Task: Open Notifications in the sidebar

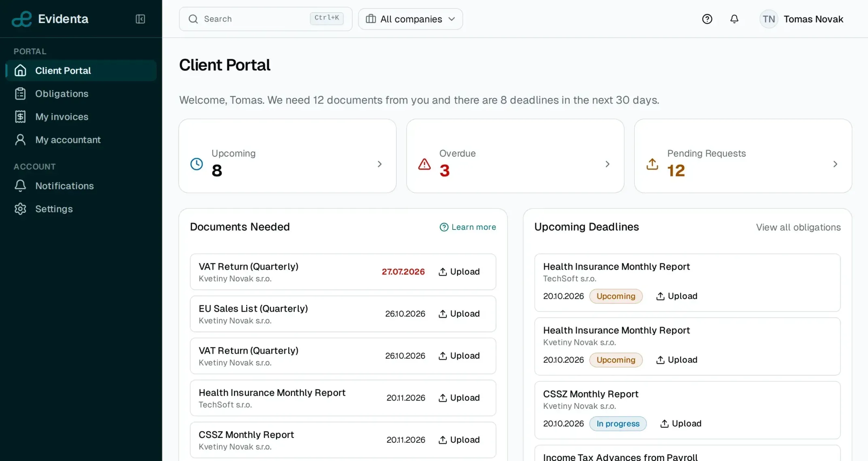Action: pos(81,186)
